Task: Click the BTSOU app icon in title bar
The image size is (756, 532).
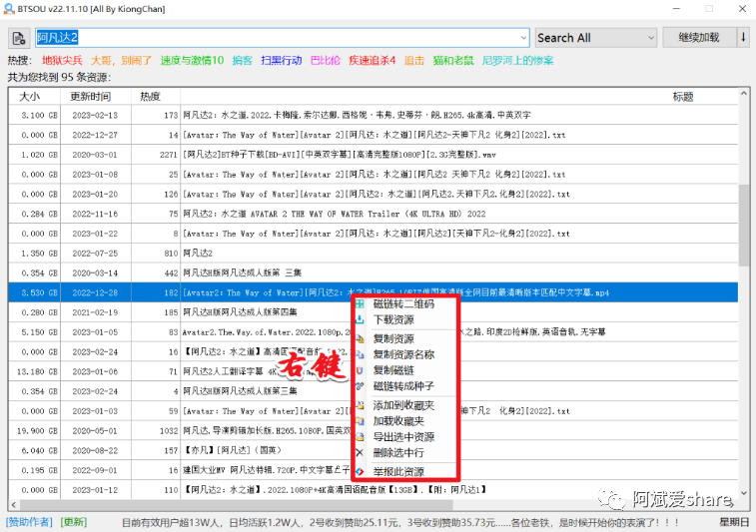Action: coord(8,9)
